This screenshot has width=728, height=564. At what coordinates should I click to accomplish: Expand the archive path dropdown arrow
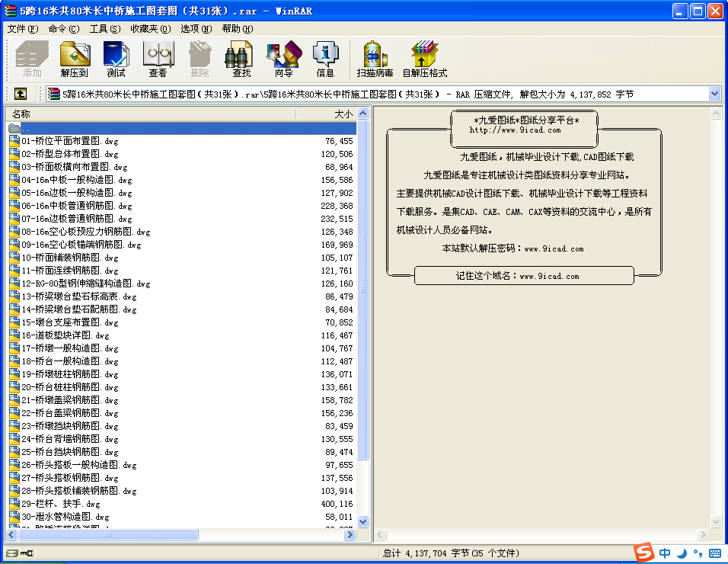pyautogui.click(x=714, y=94)
